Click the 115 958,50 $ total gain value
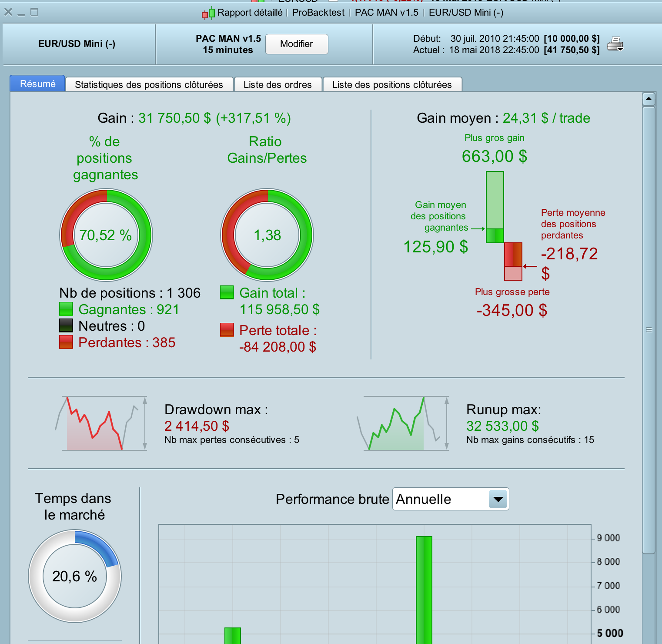Screen dimensions: 662x644 click(280, 309)
